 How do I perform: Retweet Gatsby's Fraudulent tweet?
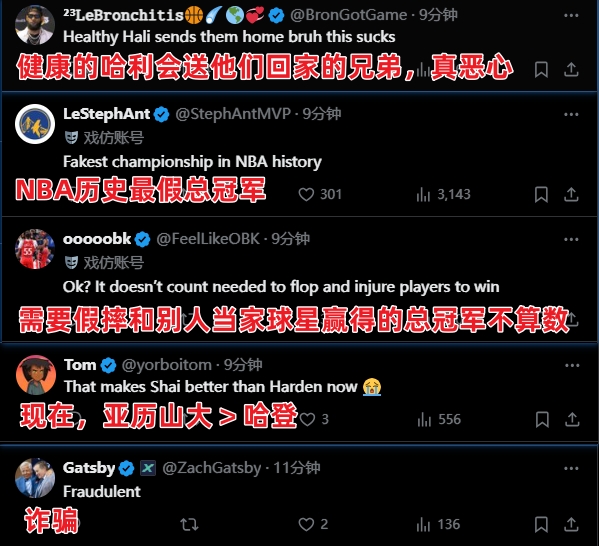[x=189, y=524]
